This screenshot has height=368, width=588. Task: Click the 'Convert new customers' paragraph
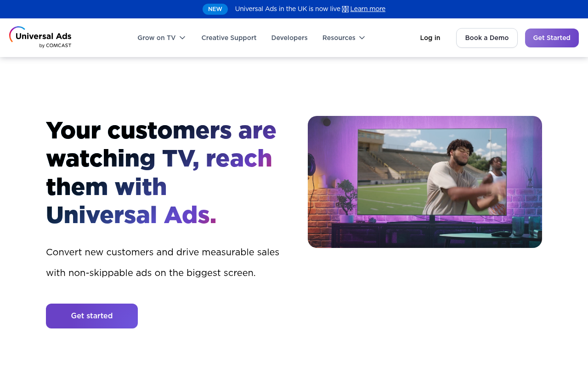(163, 263)
